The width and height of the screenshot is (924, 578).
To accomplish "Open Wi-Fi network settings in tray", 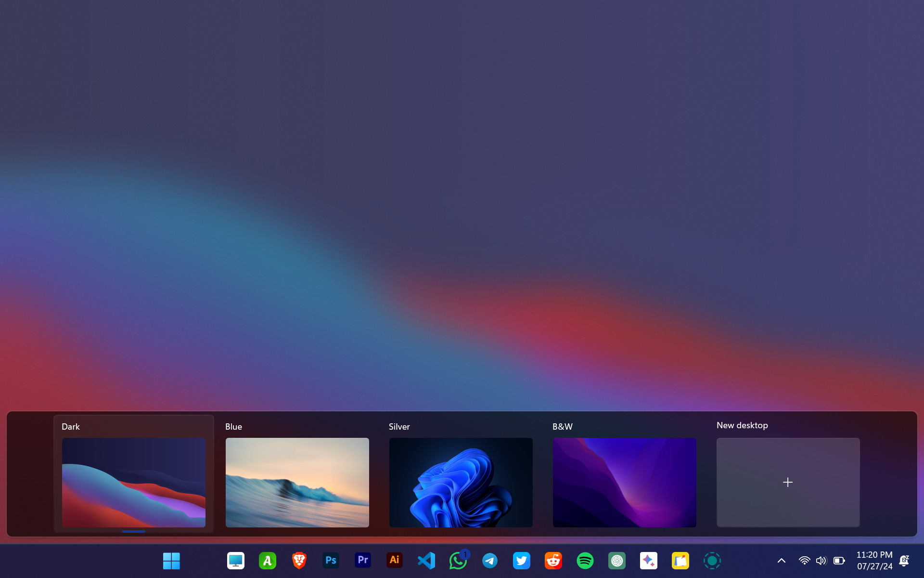I will tap(804, 561).
